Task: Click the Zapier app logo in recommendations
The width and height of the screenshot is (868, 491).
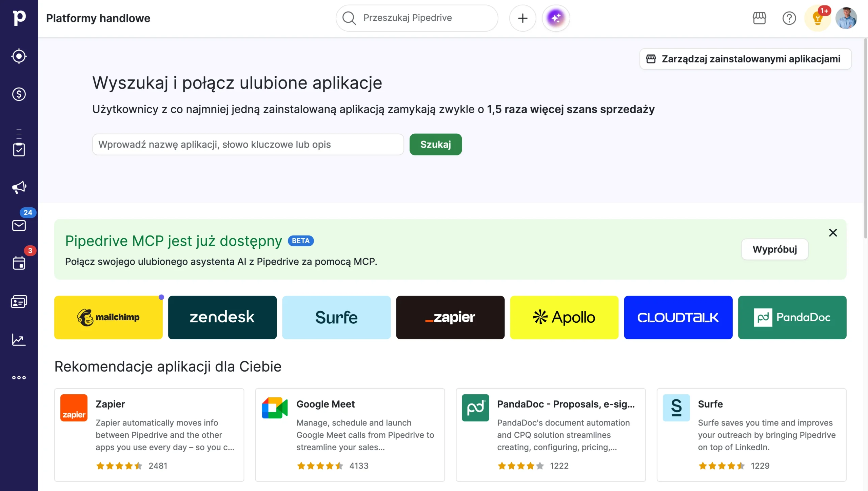Action: click(74, 408)
